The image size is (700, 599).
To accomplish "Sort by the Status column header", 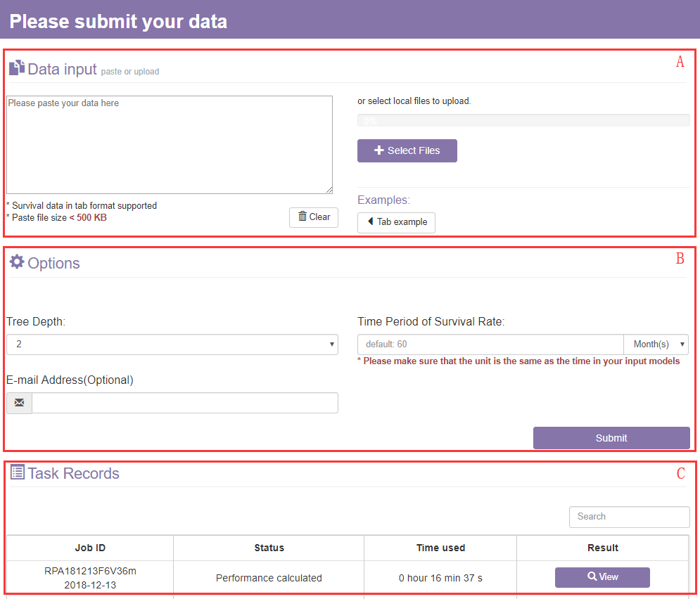I will pyautogui.click(x=269, y=548).
